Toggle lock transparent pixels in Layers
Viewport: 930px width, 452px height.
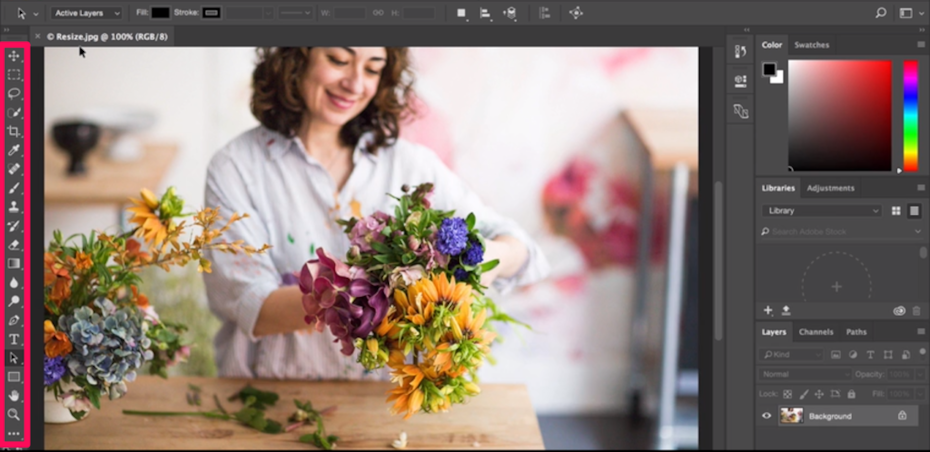tap(787, 394)
